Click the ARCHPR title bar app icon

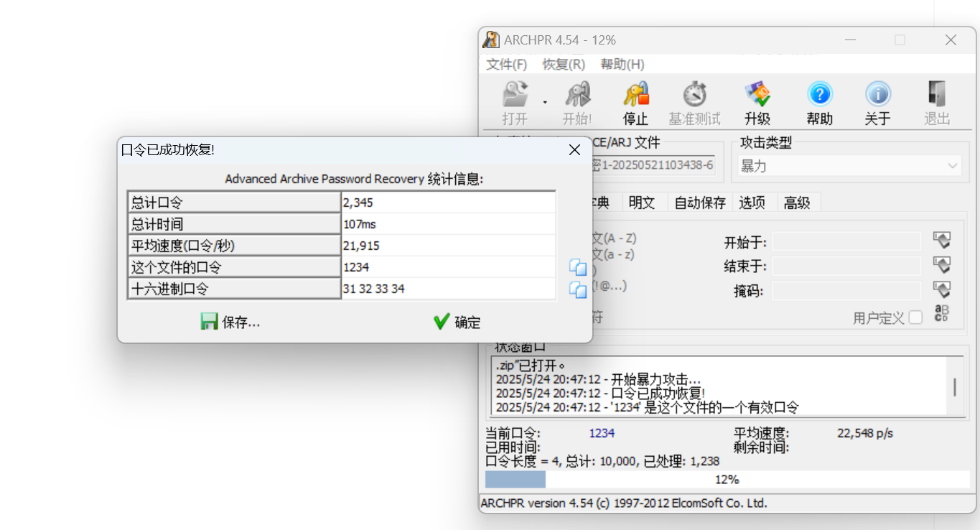491,39
